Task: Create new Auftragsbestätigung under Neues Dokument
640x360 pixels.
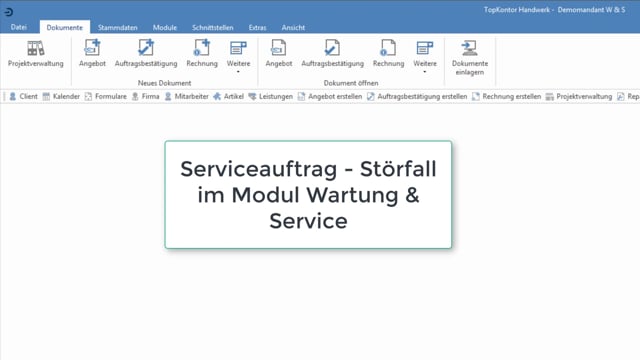Action: (x=146, y=53)
